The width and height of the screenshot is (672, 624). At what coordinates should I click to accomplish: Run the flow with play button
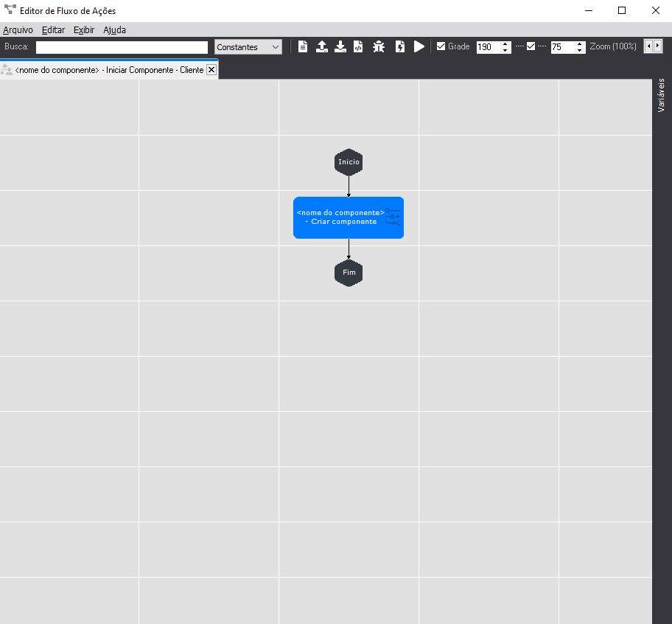(419, 47)
